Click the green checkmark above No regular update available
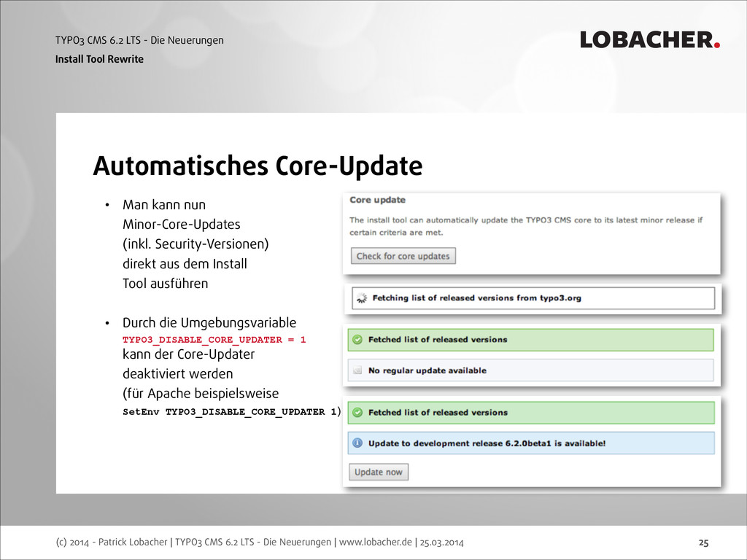The width and height of the screenshot is (747, 560). pos(357,340)
